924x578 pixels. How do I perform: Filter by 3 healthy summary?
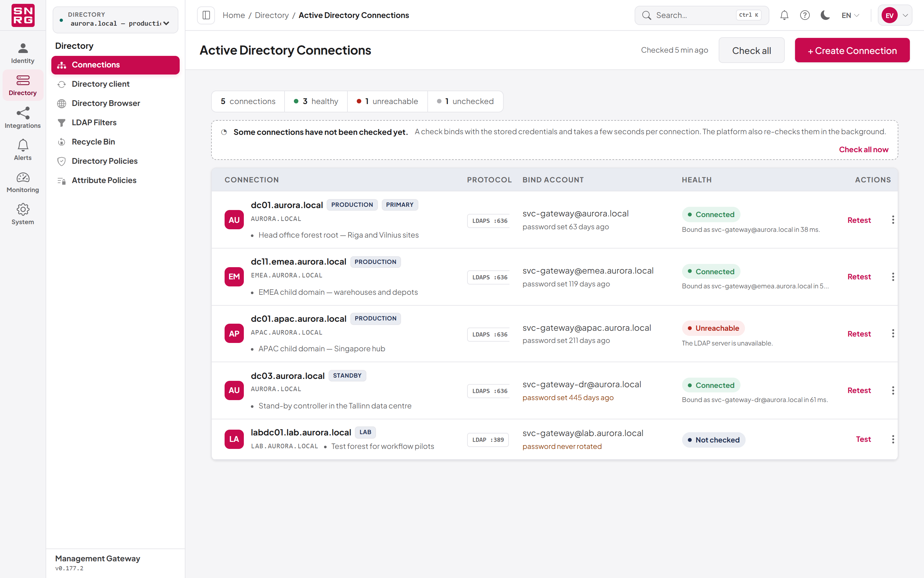(x=316, y=101)
